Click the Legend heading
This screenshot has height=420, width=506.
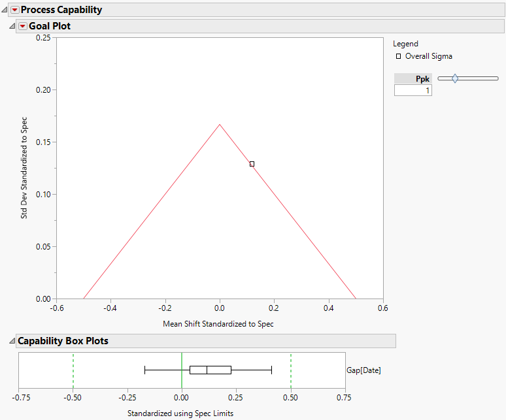(x=405, y=44)
